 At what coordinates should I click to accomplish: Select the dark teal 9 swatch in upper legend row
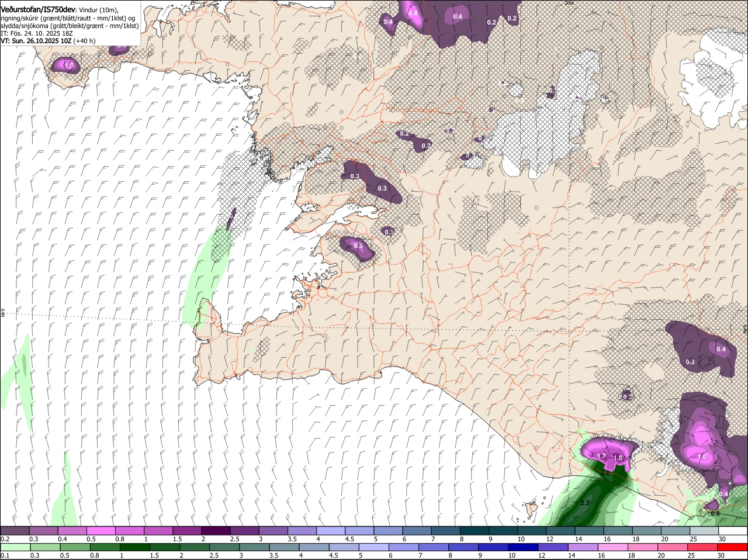[x=503, y=530]
